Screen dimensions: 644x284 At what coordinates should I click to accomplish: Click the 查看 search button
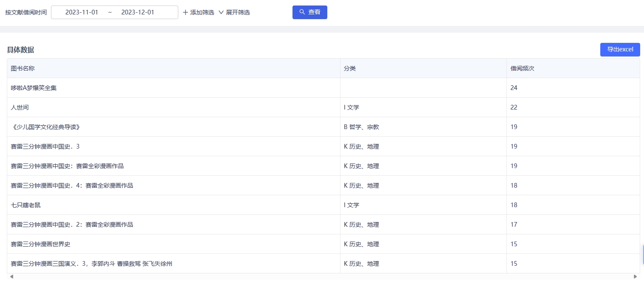tap(309, 12)
